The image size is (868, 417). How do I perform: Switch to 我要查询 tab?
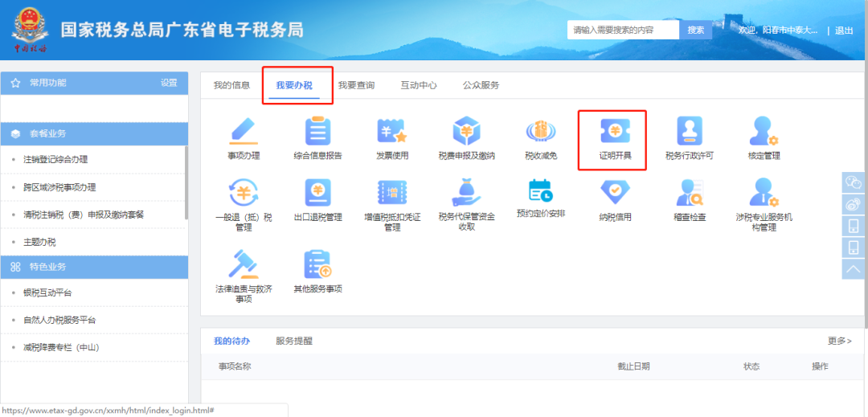tap(356, 85)
